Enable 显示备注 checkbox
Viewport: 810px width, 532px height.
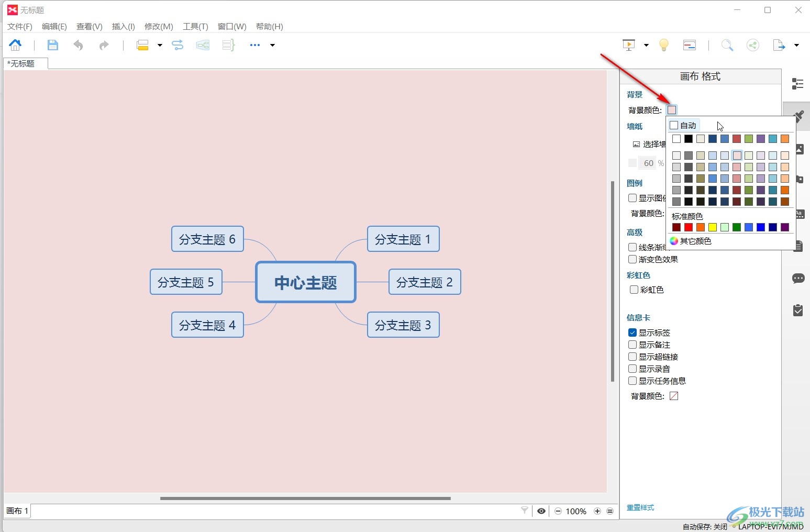click(633, 345)
